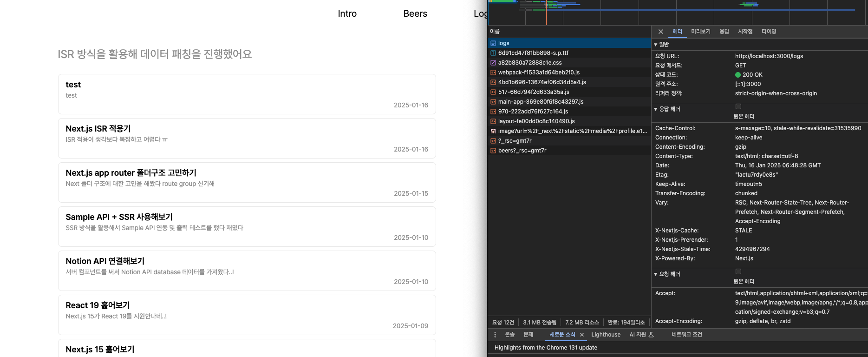Select the 새로운 소식 drawer tab
Screen dimensions: 868x357
562,335
